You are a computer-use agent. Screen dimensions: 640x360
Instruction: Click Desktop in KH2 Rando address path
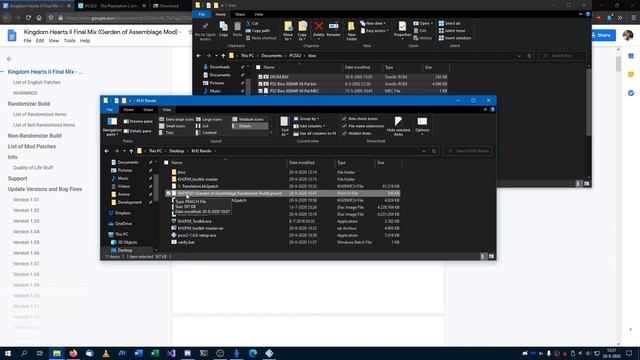(x=176, y=151)
